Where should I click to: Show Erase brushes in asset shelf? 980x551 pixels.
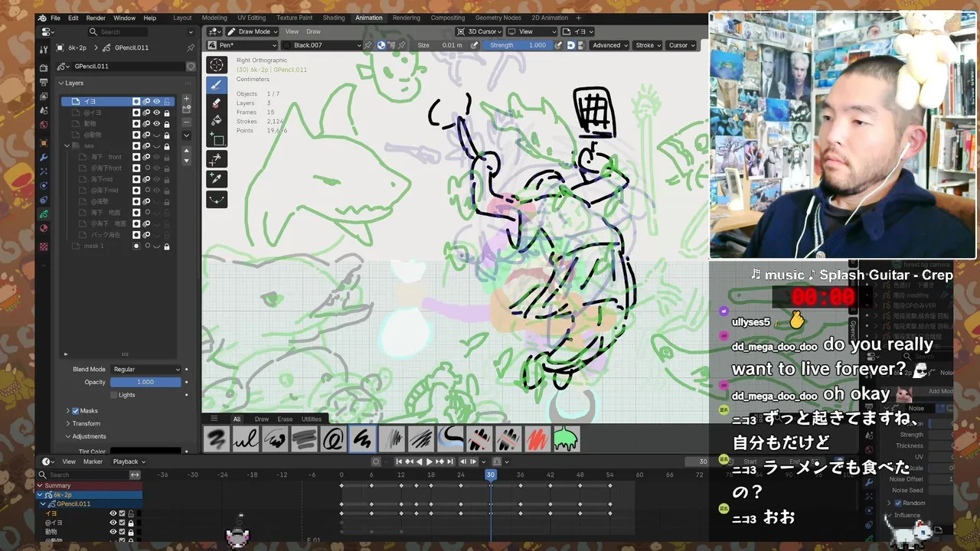tap(285, 419)
